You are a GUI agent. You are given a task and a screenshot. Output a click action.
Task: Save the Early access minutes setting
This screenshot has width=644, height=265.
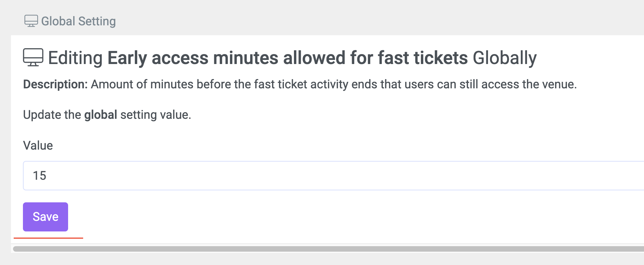tap(45, 216)
